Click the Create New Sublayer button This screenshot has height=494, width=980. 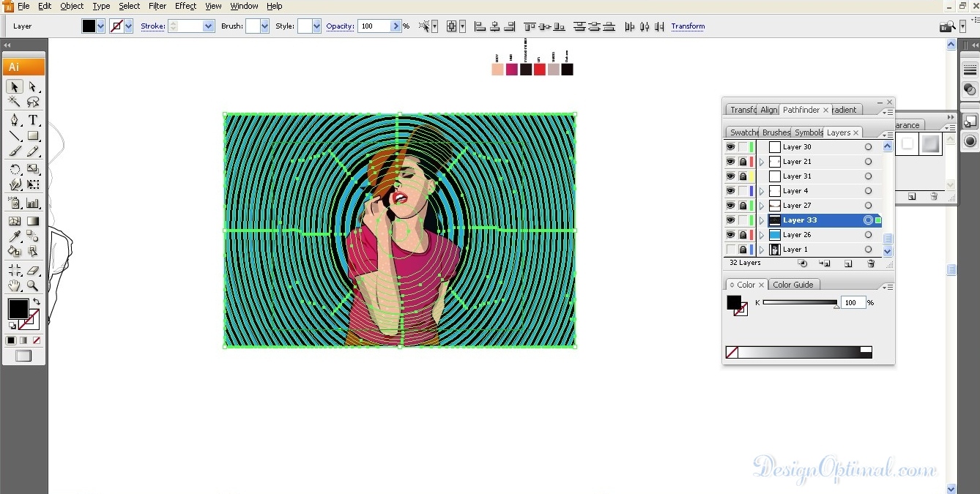[x=825, y=263]
